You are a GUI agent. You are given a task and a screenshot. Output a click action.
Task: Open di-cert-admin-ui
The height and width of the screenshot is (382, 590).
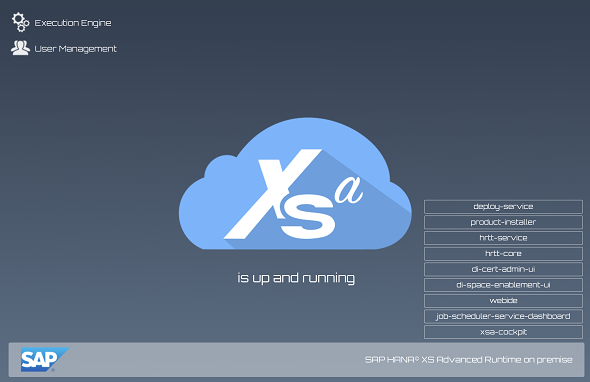point(503,269)
